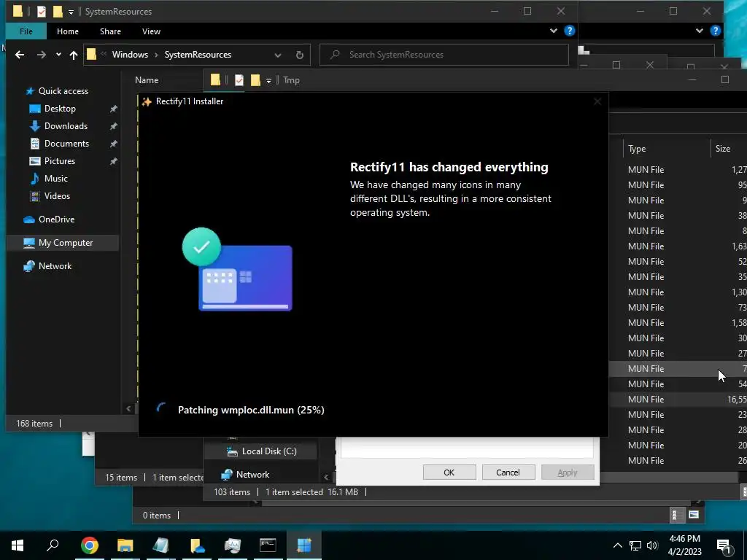Open the recent locations dropdown arrow
The height and width of the screenshot is (560, 747).
point(58,54)
